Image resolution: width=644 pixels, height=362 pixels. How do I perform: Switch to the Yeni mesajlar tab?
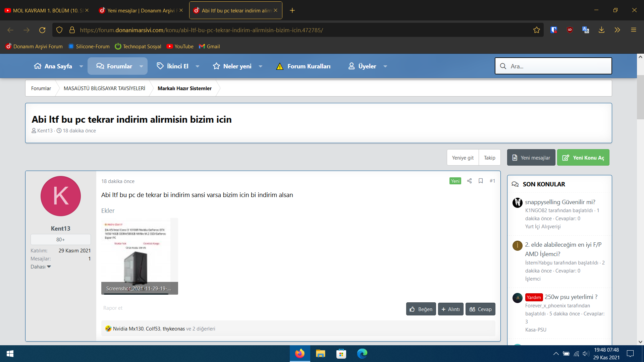pyautogui.click(x=141, y=10)
